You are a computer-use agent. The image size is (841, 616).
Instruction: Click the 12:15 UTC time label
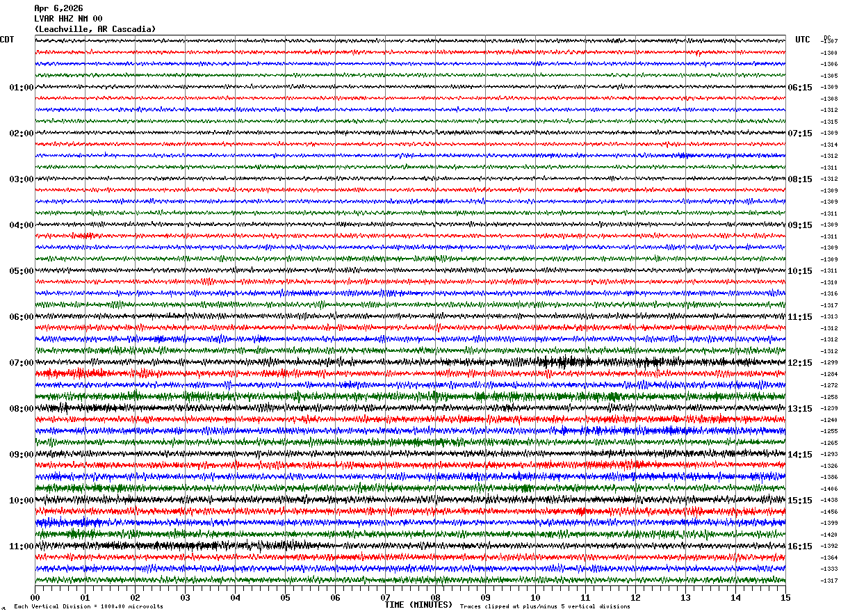800,363
